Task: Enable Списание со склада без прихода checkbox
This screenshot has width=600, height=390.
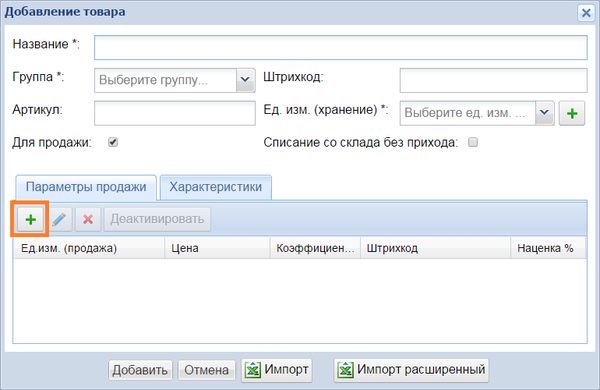Action: (x=473, y=142)
